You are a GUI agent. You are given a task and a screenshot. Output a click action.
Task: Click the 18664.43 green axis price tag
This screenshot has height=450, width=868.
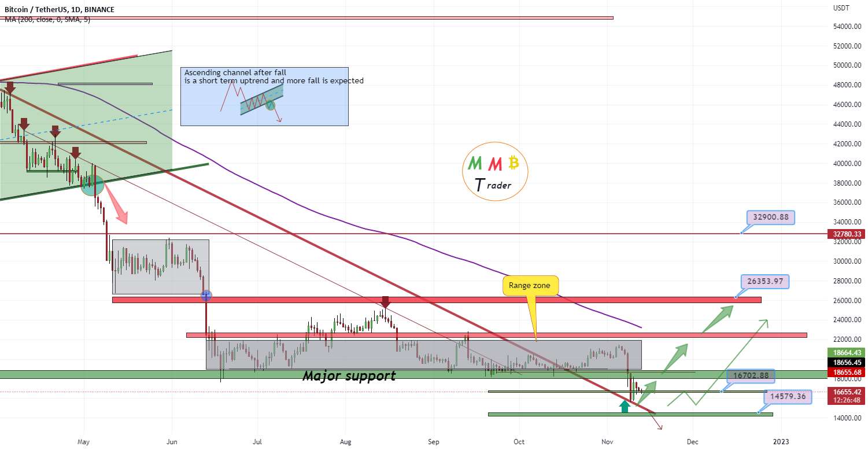click(847, 352)
